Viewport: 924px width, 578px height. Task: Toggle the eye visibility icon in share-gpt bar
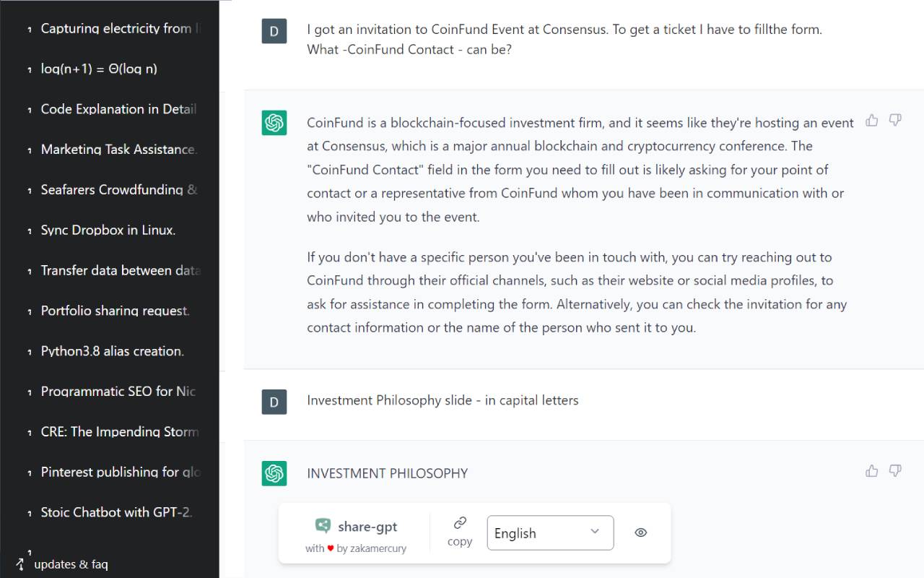pyautogui.click(x=640, y=532)
